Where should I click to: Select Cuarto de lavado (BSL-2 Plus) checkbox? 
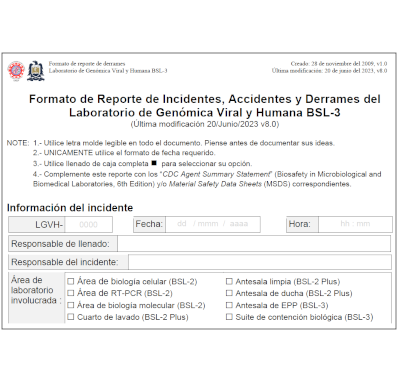pyautogui.click(x=71, y=317)
